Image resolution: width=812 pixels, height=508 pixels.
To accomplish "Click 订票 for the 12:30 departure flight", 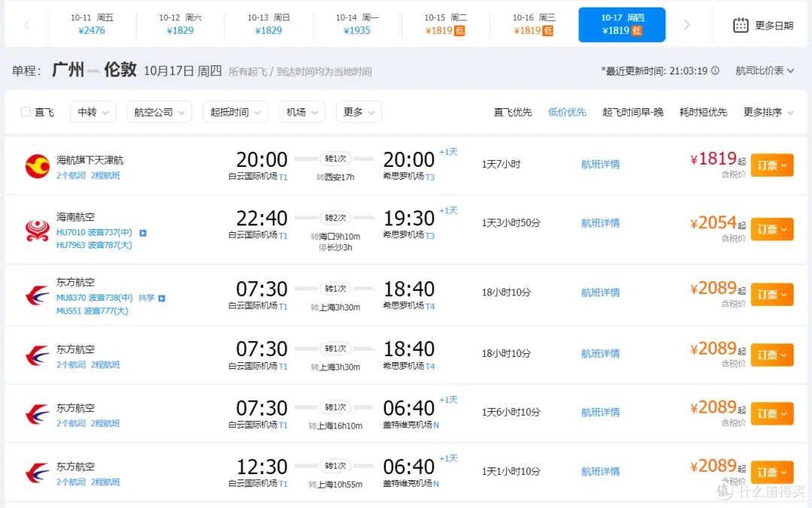I will [x=772, y=472].
